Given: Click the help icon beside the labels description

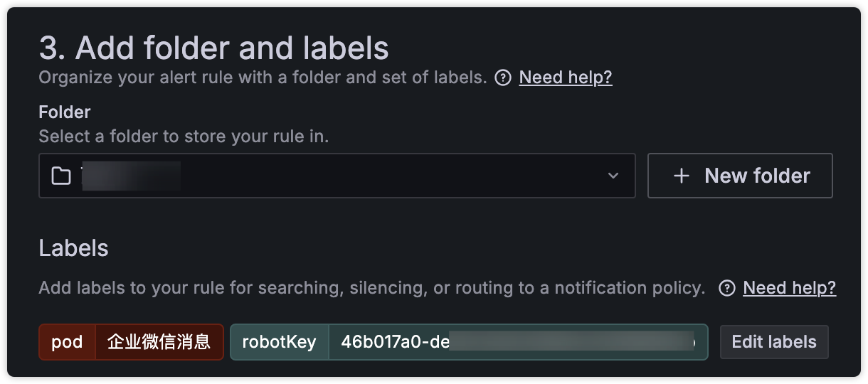Looking at the screenshot, I should click(x=727, y=288).
